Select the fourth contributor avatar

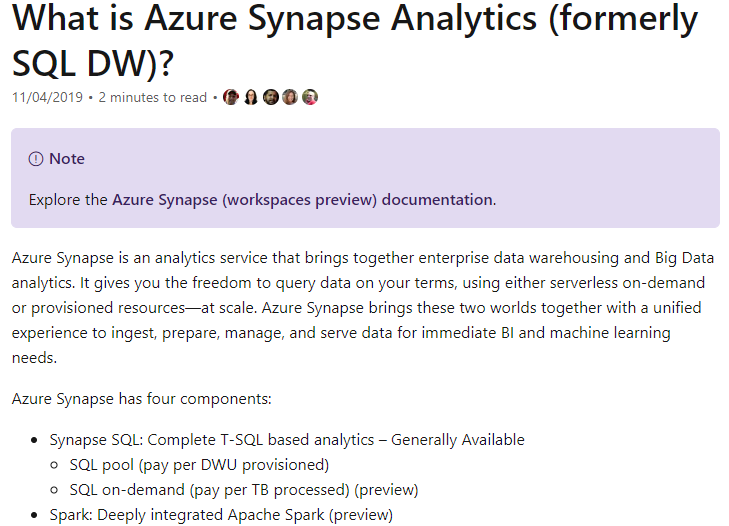tap(290, 97)
